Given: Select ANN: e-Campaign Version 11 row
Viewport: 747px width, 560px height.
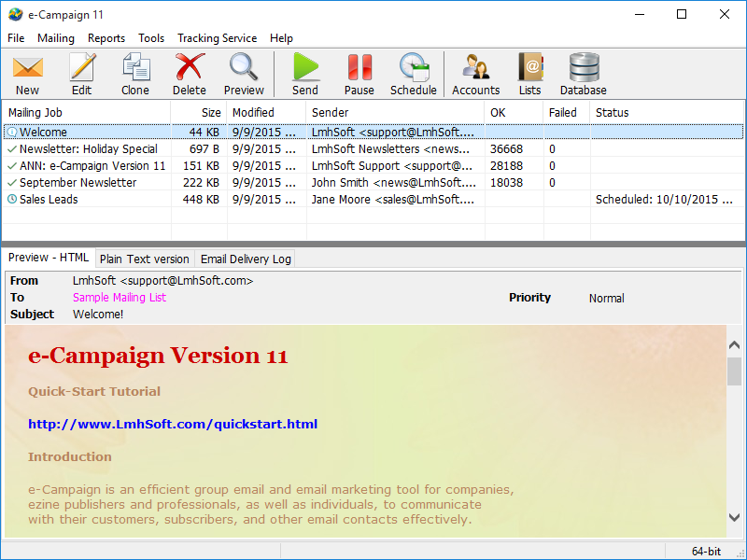Looking at the screenshot, I should pyautogui.click(x=373, y=166).
